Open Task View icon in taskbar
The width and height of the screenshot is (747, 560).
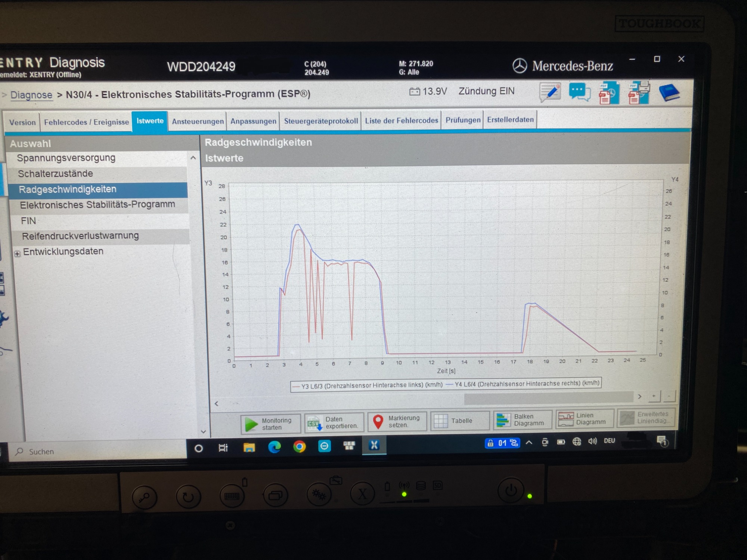pos(223,448)
